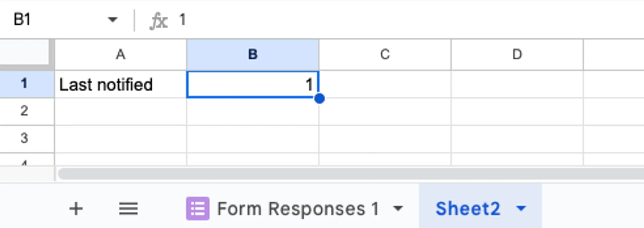Image resolution: width=644 pixels, height=228 pixels.
Task: Click the blue fill handle dot on B1
Action: point(320,99)
